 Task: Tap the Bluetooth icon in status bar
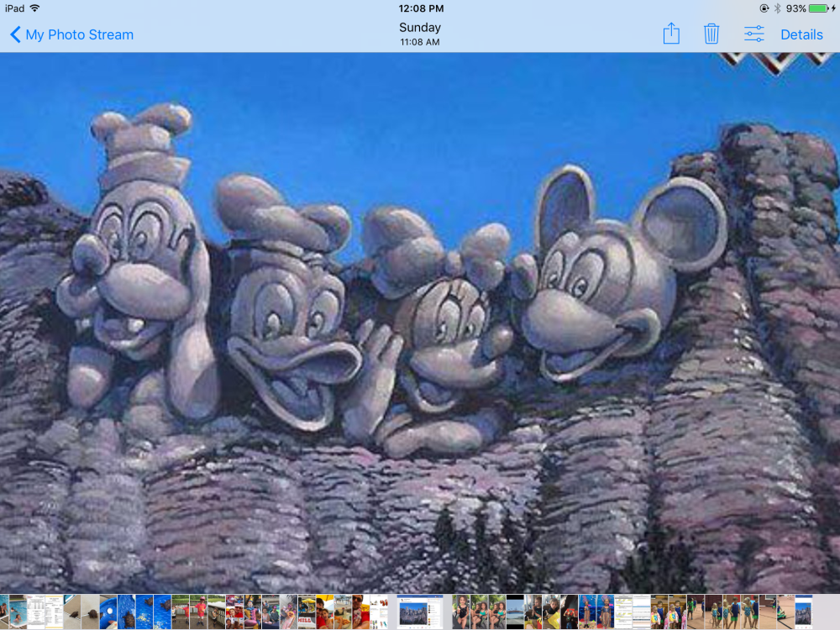tap(777, 8)
